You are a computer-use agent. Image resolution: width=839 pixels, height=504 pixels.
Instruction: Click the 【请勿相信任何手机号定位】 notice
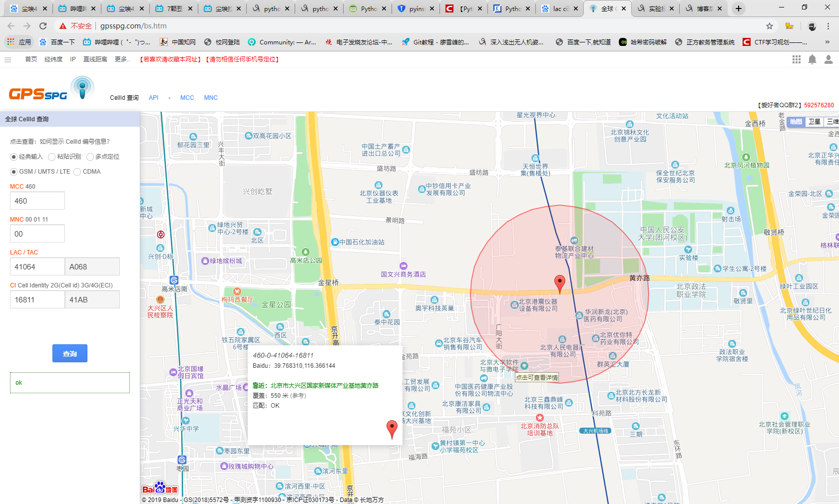click(x=242, y=59)
